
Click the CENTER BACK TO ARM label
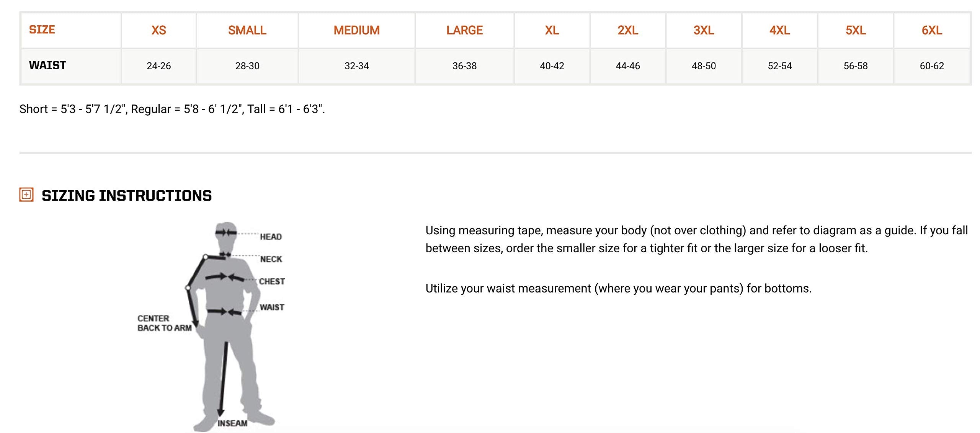pos(164,323)
